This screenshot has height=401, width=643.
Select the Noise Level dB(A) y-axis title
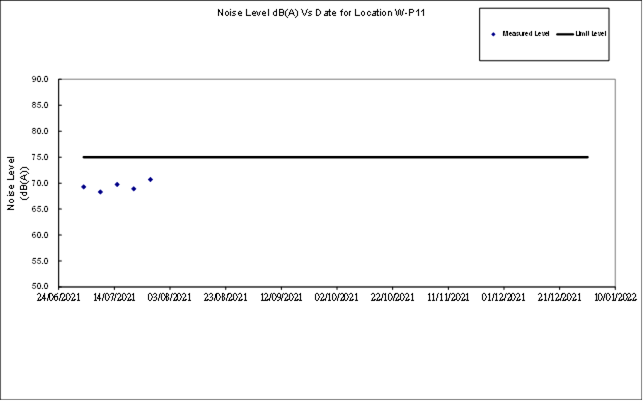(x=17, y=182)
